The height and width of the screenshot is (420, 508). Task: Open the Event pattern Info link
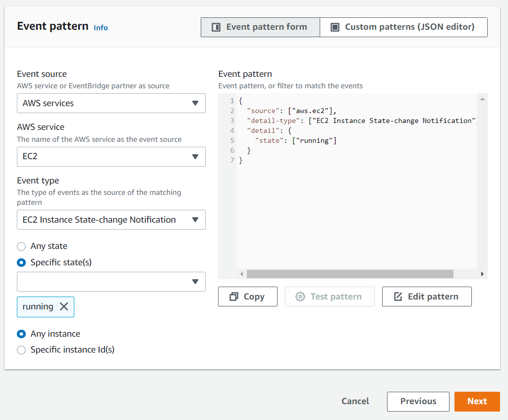pos(101,28)
